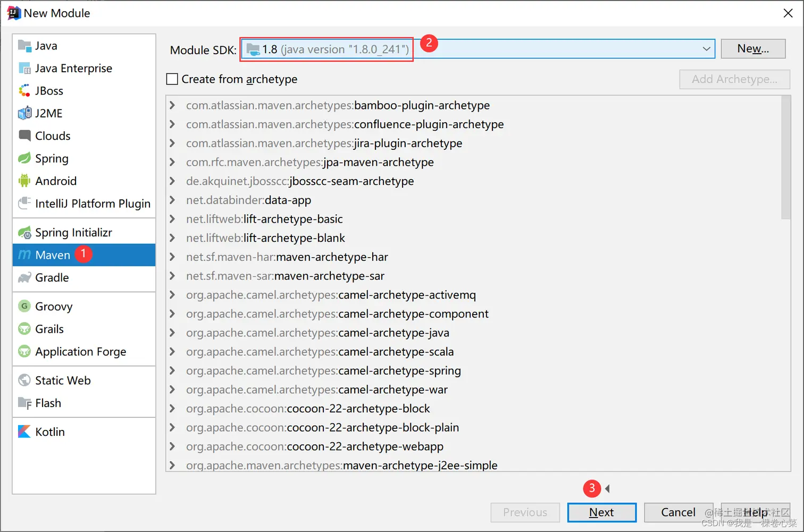
Task: Click the Add Archetype... button
Action: 734,79
